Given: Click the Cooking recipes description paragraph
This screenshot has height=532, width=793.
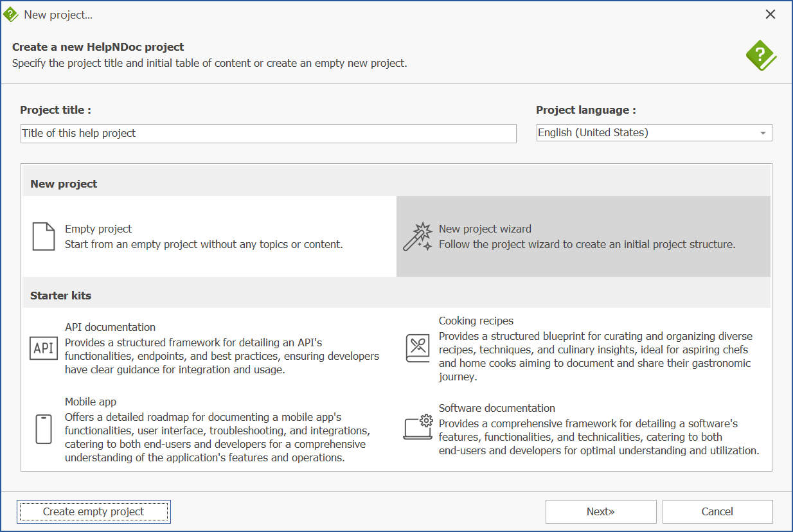Looking at the screenshot, I should click(x=596, y=357).
